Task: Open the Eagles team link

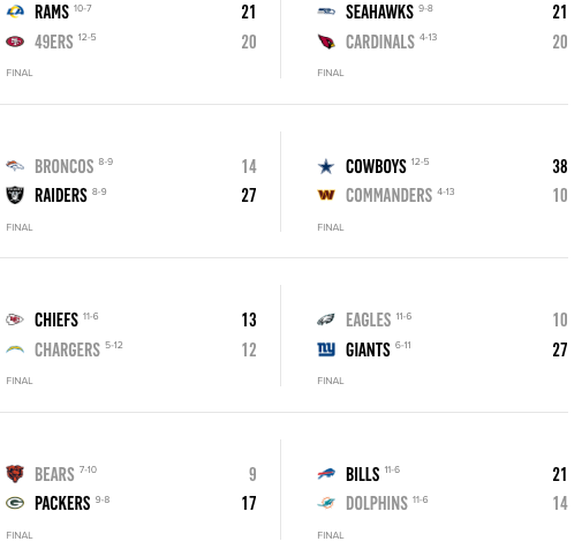Action: 368,320
